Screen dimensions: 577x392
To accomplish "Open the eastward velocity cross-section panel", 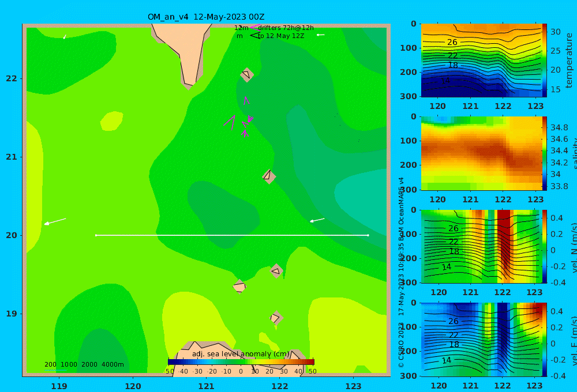I will point(481,340).
